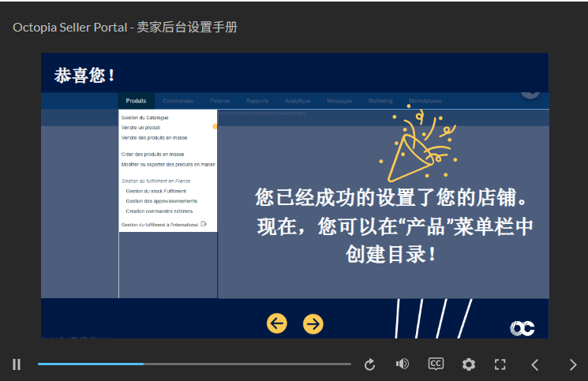Screen dimensions: 588x381
Task: Click the '恭喜您！' slide heading
Action: tap(84, 75)
